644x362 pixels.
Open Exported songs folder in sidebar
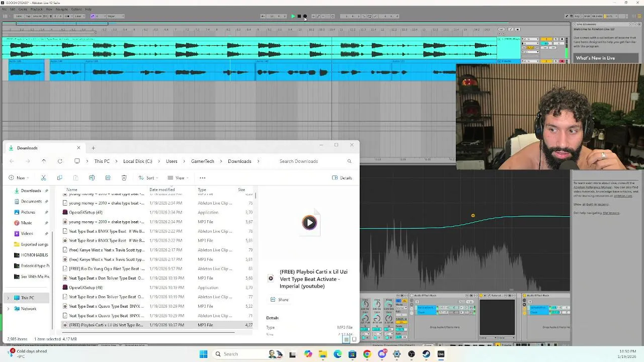tap(31, 244)
